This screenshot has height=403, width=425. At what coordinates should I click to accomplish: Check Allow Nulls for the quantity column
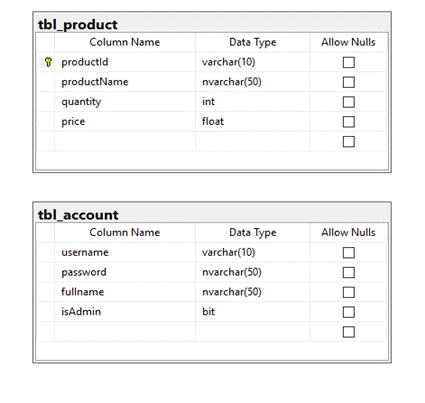[348, 102]
